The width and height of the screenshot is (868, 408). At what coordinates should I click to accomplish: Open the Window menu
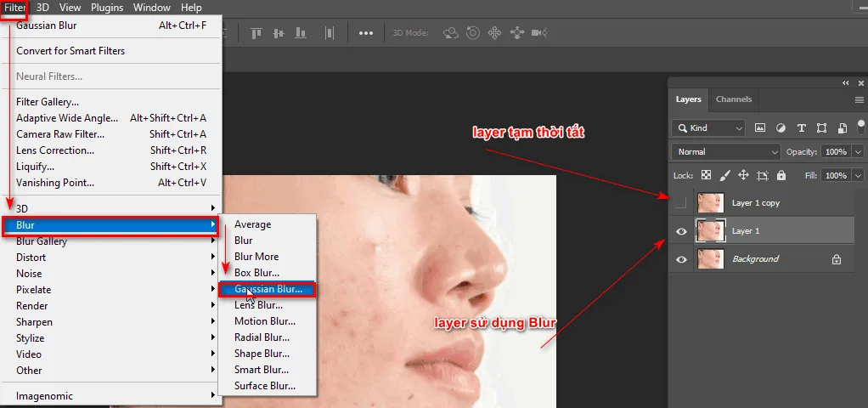[x=152, y=8]
